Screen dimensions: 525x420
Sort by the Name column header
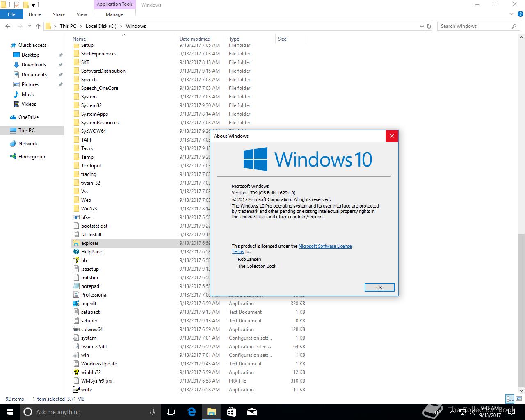123,39
